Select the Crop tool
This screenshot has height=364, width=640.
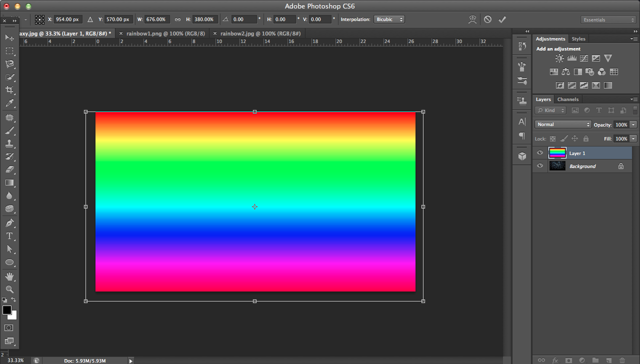click(9, 90)
